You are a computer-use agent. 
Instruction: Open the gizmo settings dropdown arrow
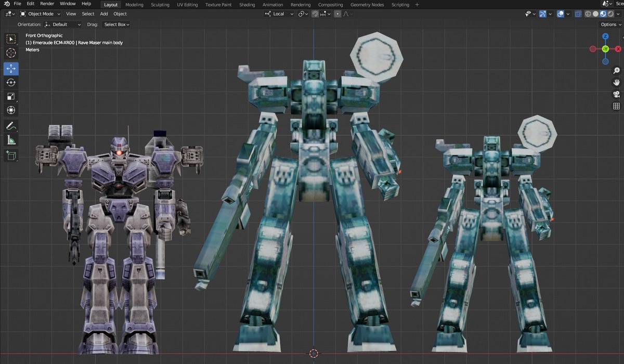550,14
